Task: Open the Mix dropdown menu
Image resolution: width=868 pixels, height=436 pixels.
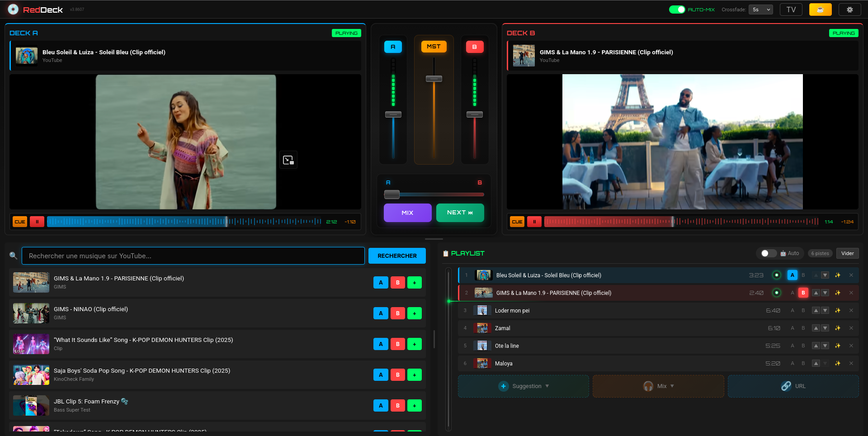Action: (x=658, y=386)
